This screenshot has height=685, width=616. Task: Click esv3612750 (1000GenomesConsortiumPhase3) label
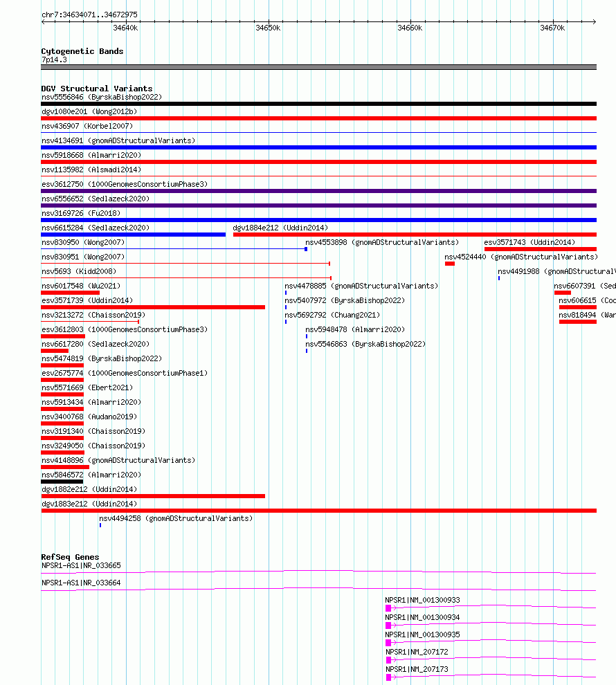click(125, 184)
